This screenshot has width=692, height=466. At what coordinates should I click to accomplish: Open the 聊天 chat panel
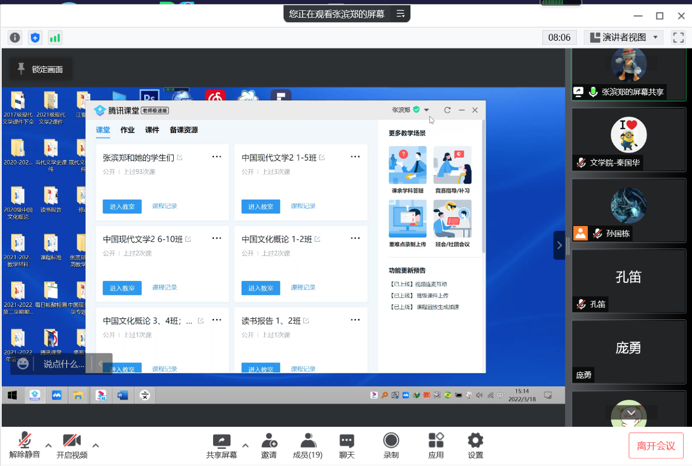347,444
